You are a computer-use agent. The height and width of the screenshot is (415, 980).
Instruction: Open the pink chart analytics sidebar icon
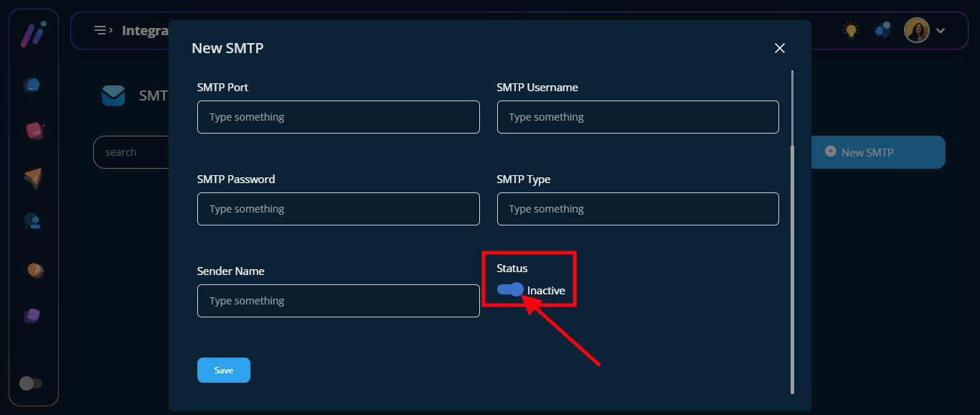[x=34, y=131]
